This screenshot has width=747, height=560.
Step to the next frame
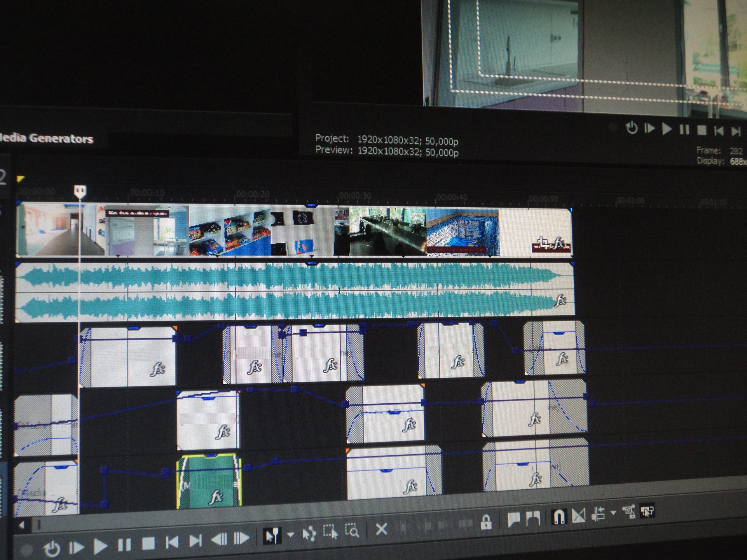[x=241, y=538]
